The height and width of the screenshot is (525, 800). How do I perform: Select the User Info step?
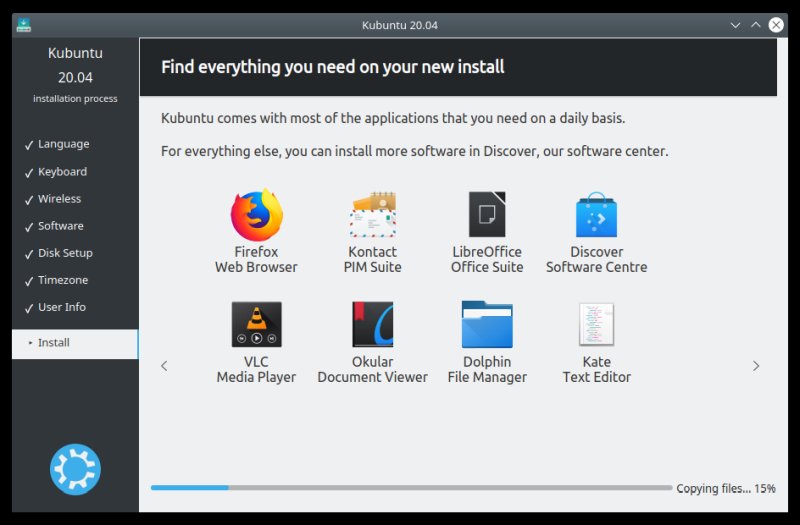(62, 307)
